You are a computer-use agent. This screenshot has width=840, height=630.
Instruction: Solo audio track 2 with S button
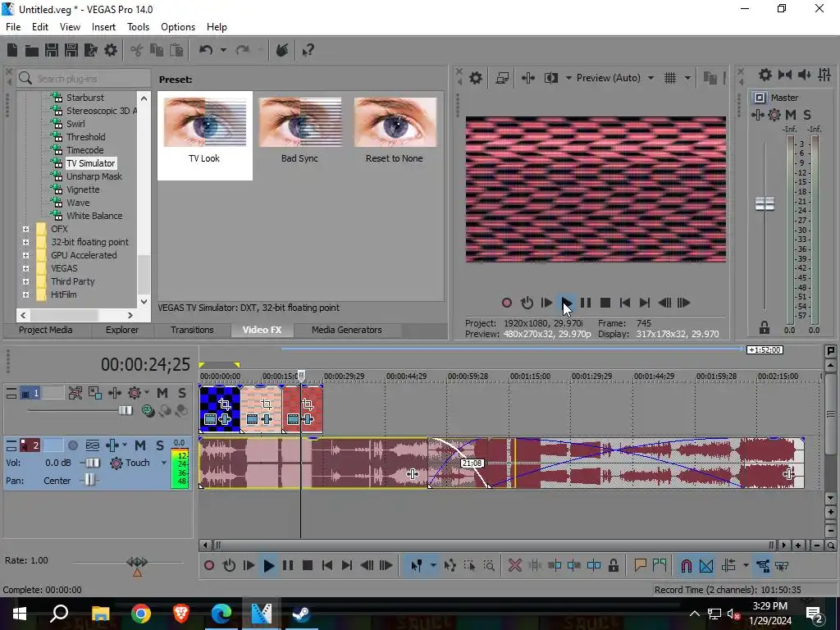(x=160, y=445)
